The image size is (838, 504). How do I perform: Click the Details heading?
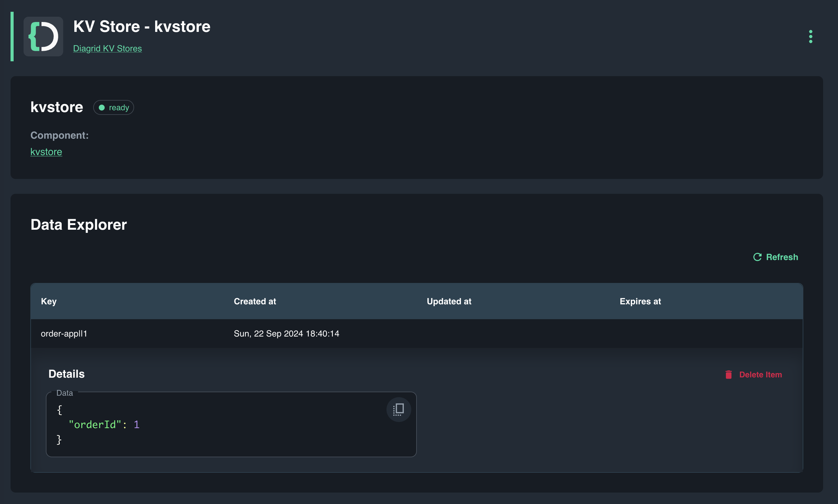tap(67, 374)
